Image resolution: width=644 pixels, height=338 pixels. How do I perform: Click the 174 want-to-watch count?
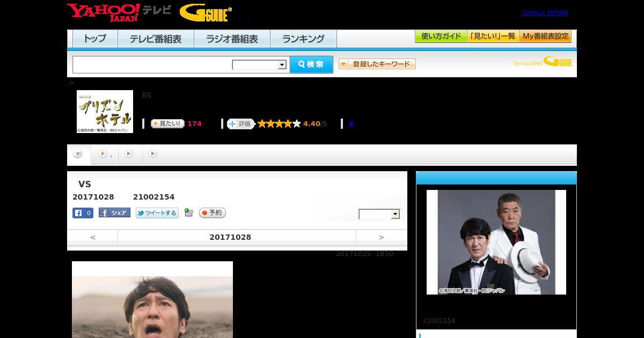(x=194, y=124)
